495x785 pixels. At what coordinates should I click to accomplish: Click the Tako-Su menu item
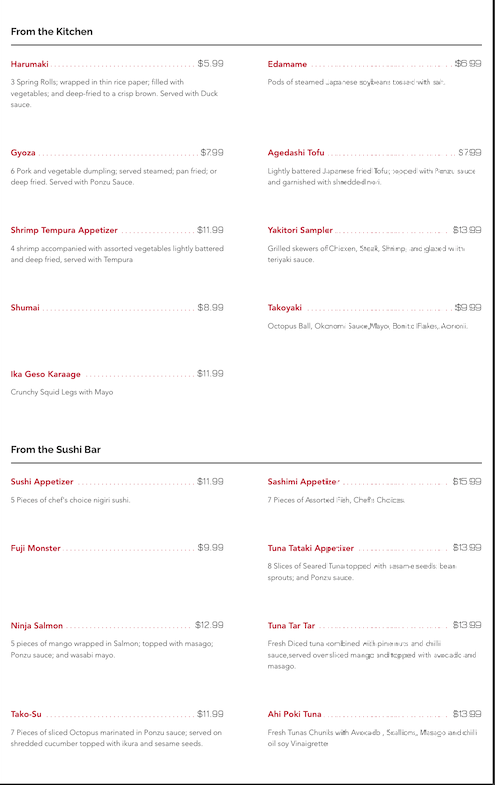click(26, 714)
